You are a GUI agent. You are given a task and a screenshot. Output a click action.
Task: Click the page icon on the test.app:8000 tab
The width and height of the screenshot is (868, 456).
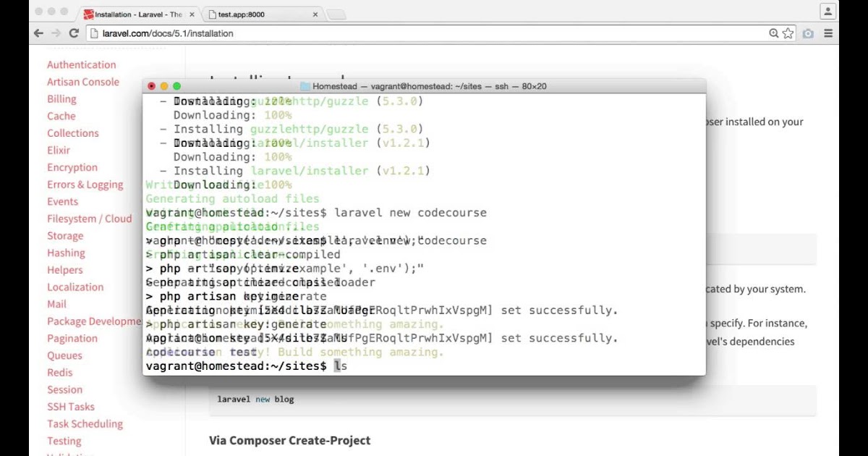pos(212,14)
